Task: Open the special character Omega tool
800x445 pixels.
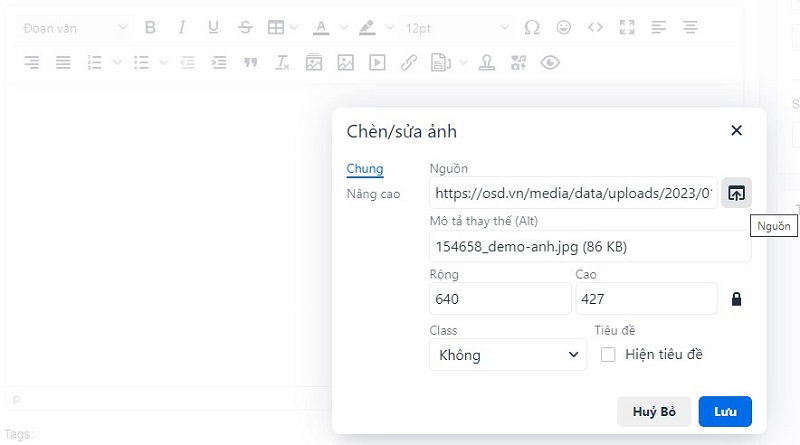Action: point(532,28)
